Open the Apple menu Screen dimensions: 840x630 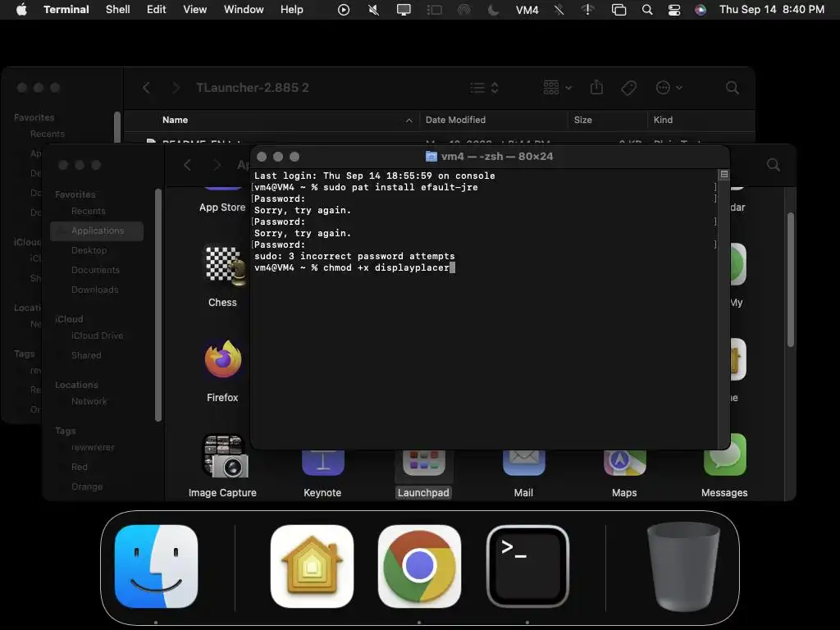(21, 10)
